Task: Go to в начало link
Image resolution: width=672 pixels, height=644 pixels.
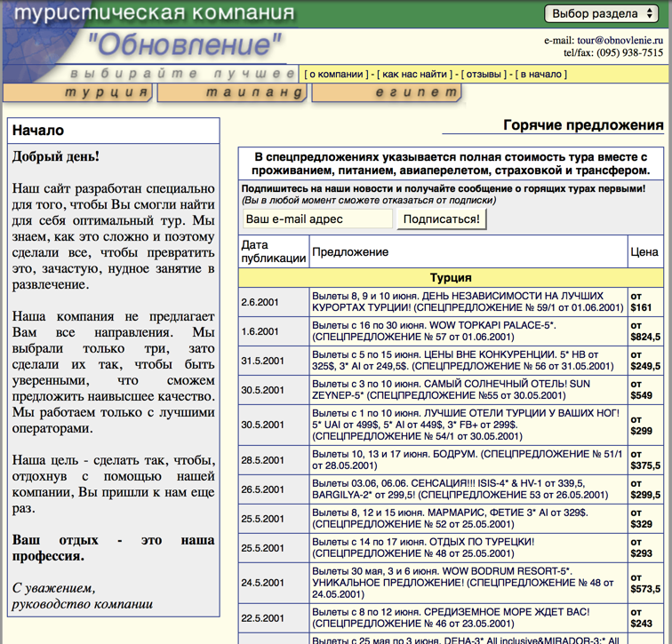Action: click(x=540, y=74)
